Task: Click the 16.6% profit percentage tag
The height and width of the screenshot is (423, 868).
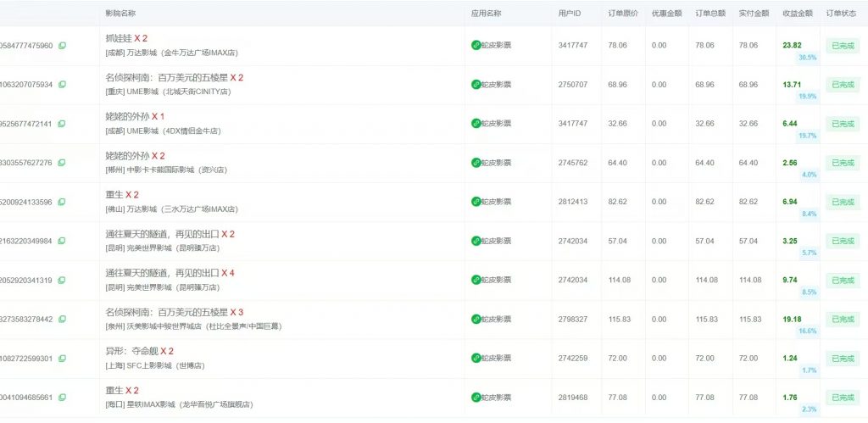Action: tap(807, 331)
